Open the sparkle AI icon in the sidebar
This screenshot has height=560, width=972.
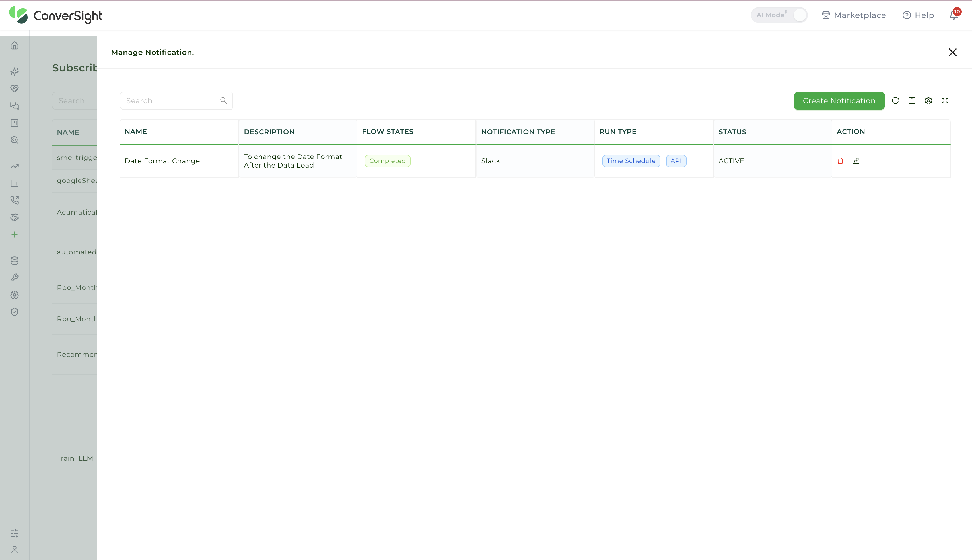click(15, 71)
